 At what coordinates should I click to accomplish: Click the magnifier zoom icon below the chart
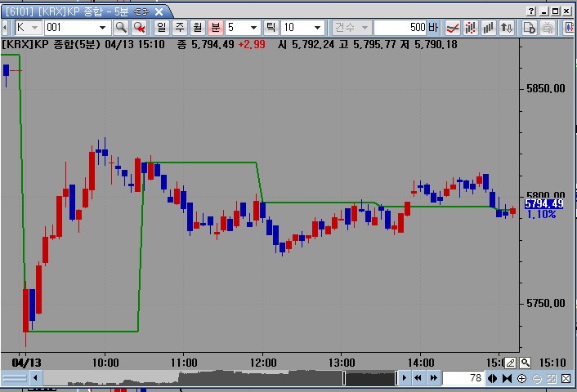[x=525, y=363]
